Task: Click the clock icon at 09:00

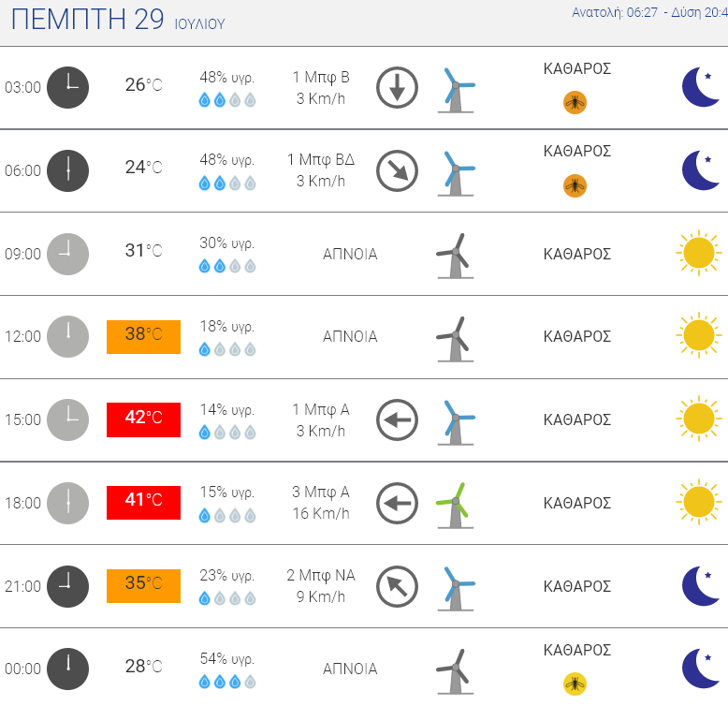Action: point(67,254)
